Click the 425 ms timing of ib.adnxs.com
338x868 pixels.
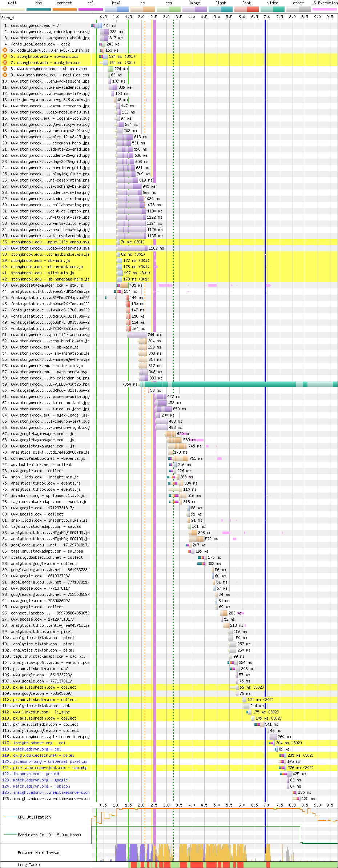299,774
